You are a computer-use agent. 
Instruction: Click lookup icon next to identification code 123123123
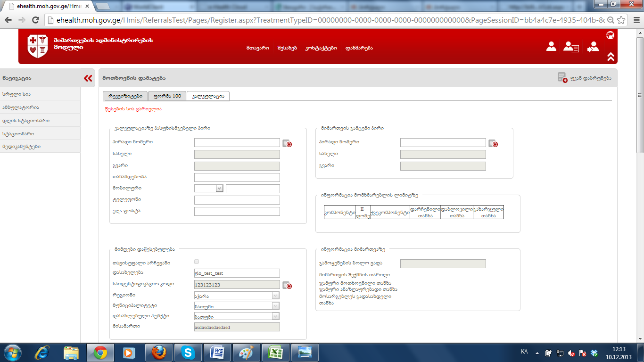point(287,285)
